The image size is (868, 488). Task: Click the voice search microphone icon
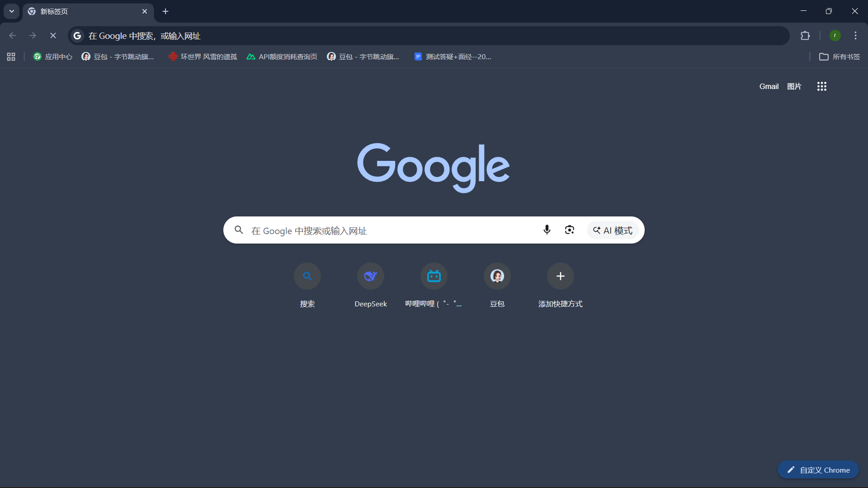[547, 230]
